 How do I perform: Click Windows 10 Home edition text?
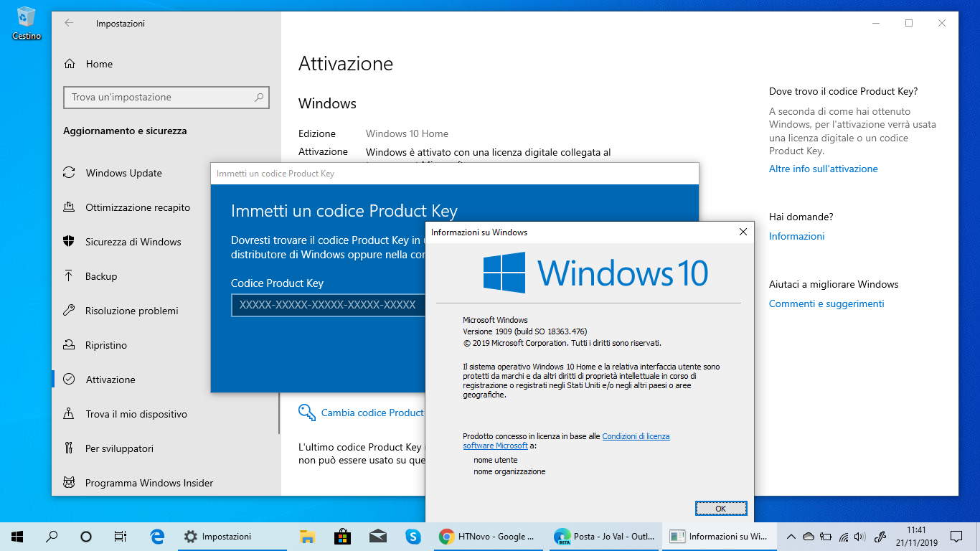[x=407, y=133]
